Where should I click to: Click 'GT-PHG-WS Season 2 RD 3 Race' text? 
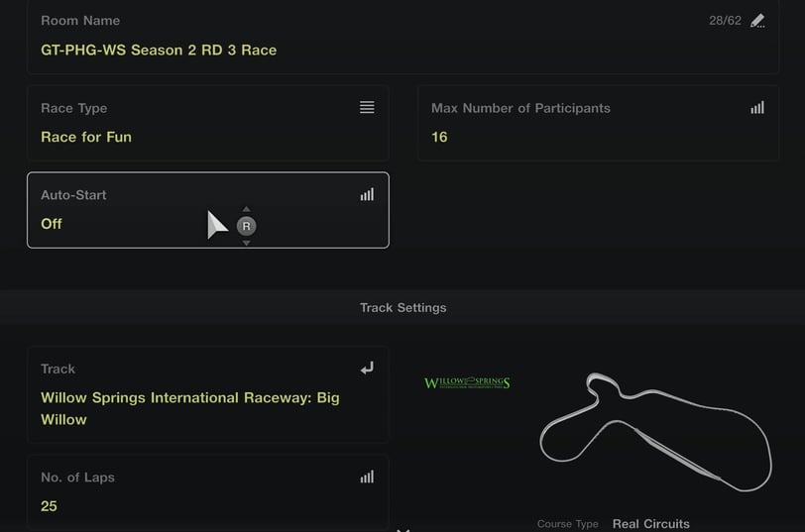click(159, 50)
